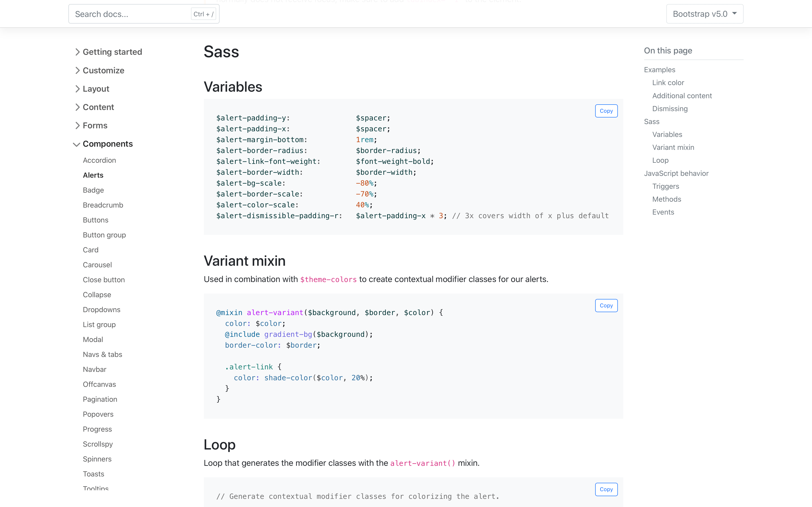Navigate to Variant mixin via right sidebar
The width and height of the screenshot is (812, 507).
coord(673,147)
